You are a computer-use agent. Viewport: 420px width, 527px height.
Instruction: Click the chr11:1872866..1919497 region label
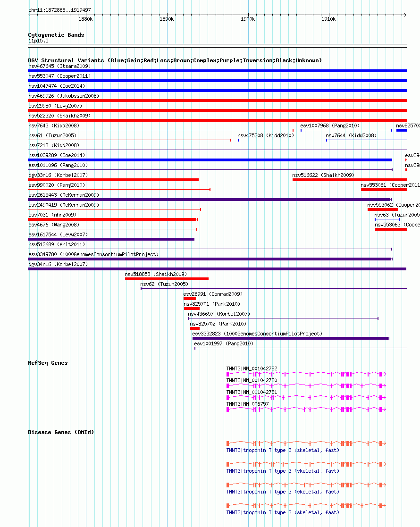pos(59,10)
